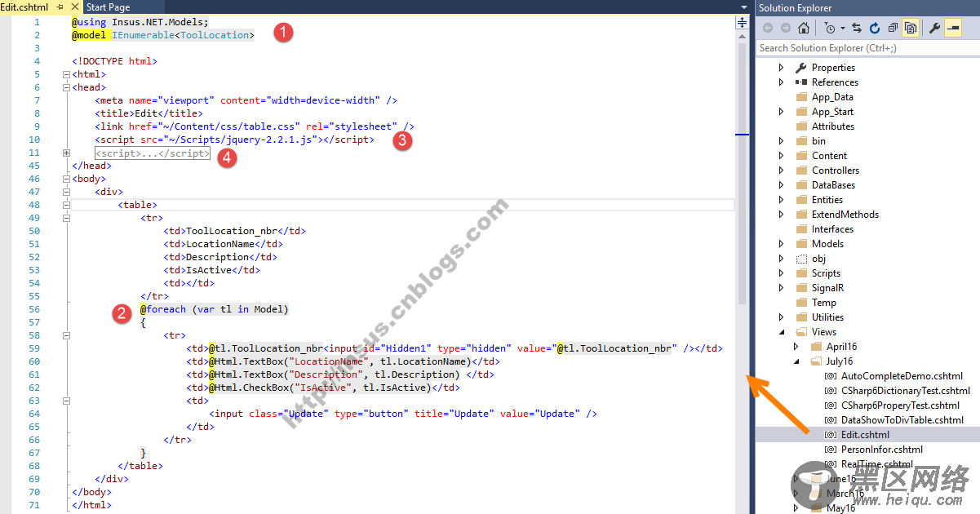Click the Solution Explorer panel title
The height and width of the screenshot is (514, 980).
[x=795, y=8]
